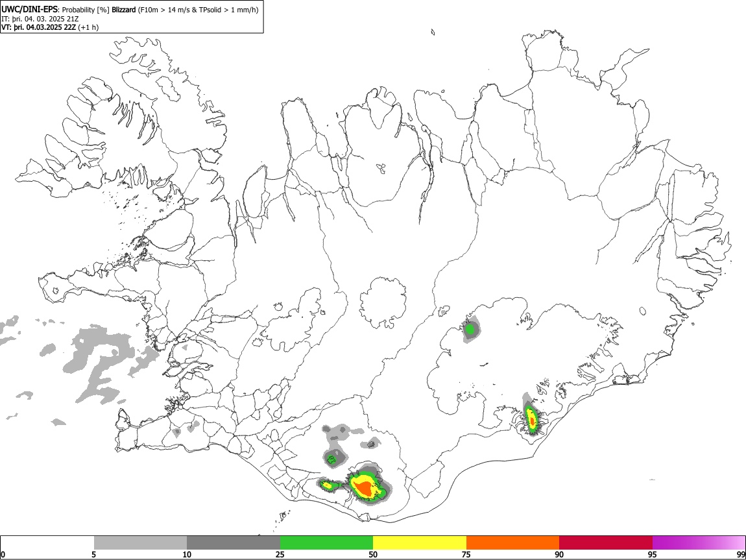This screenshot has width=746, height=560.
Task: Click the '10' legend label
Action: coord(187,554)
